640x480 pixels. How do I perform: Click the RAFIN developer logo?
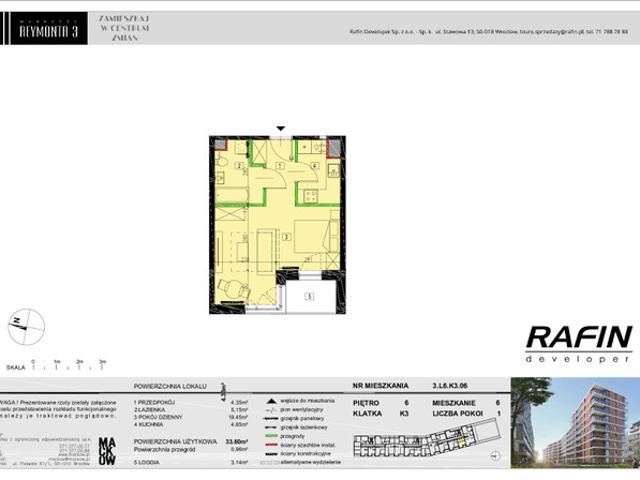[579, 344]
